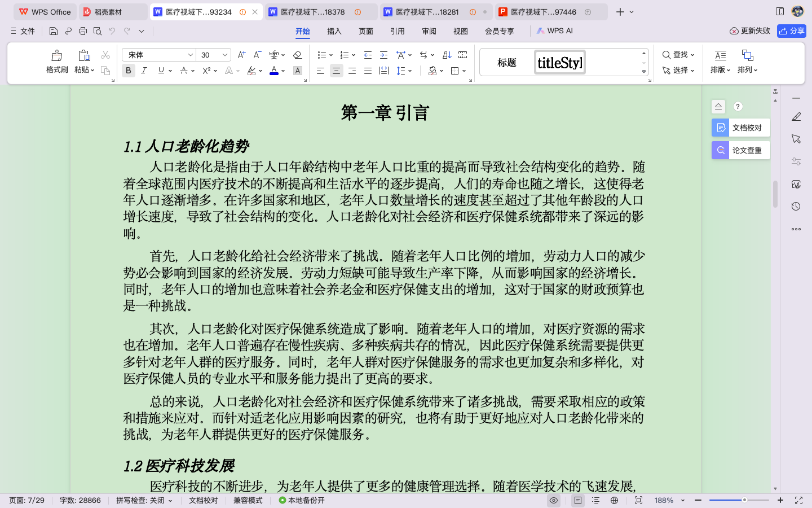
Task: Expand the 选择 select dropdown
Action: point(692,71)
